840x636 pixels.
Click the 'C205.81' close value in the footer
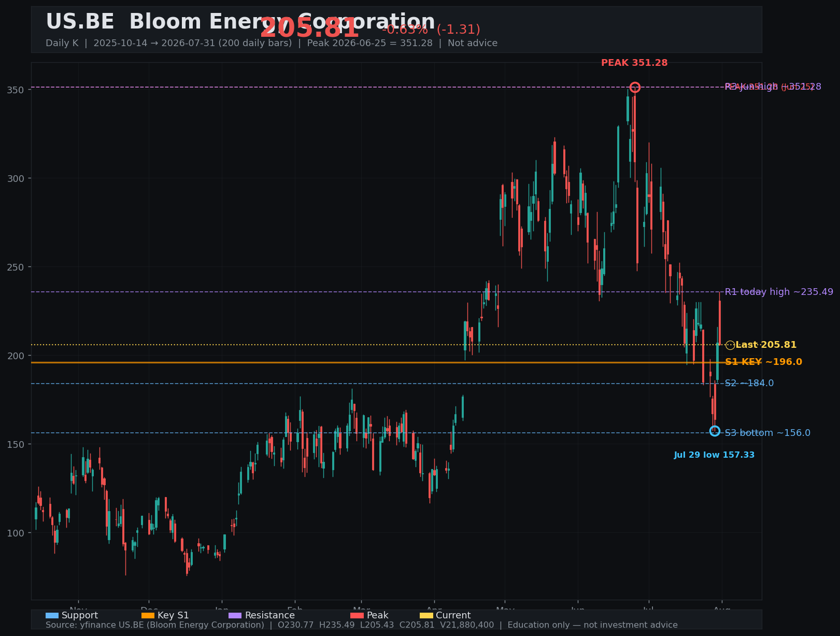click(x=417, y=625)
